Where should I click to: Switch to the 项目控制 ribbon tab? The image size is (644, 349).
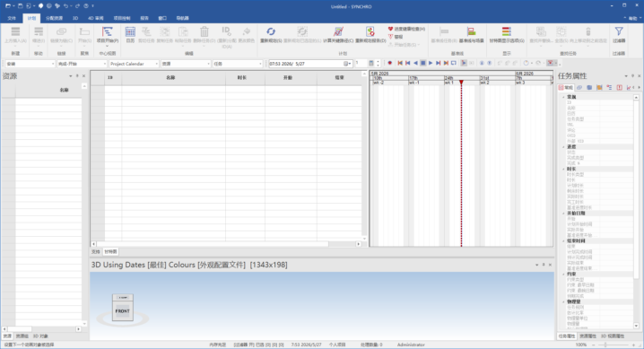click(122, 18)
